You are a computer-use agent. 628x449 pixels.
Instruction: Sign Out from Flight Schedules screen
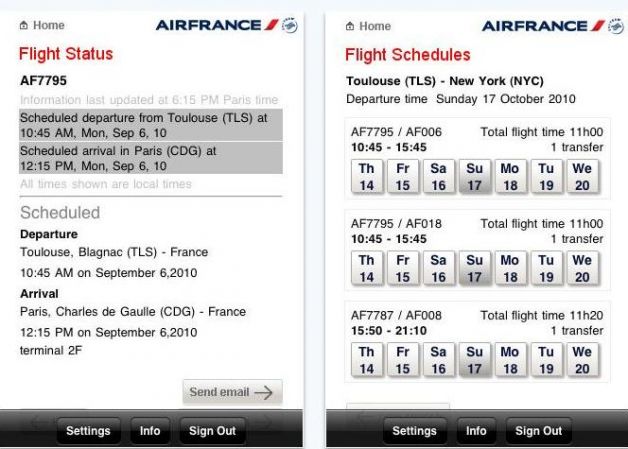(539, 431)
